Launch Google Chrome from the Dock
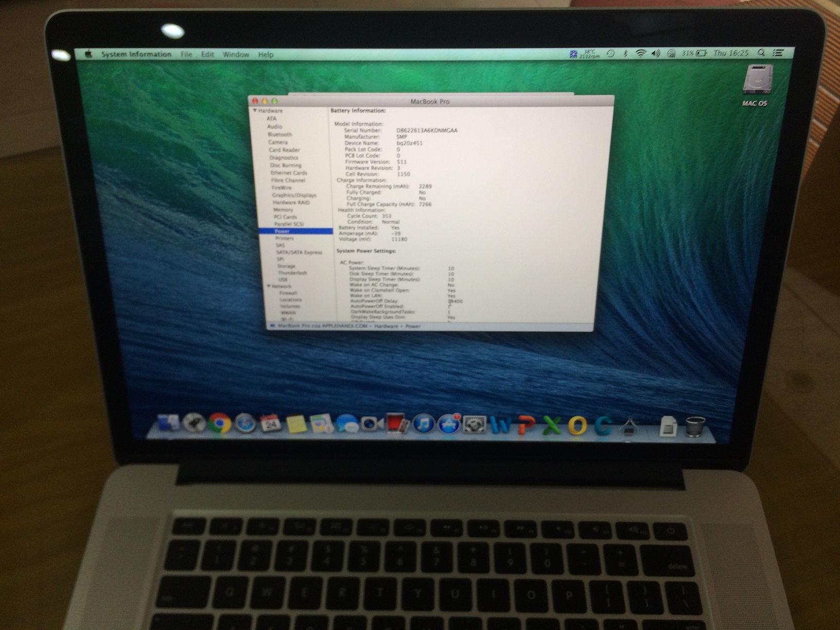 click(x=220, y=424)
